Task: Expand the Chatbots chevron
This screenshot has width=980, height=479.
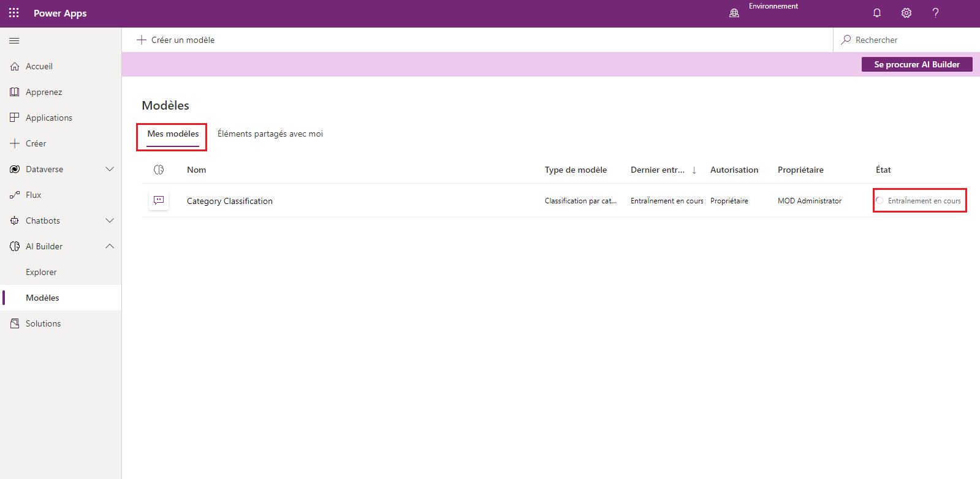Action: click(110, 221)
